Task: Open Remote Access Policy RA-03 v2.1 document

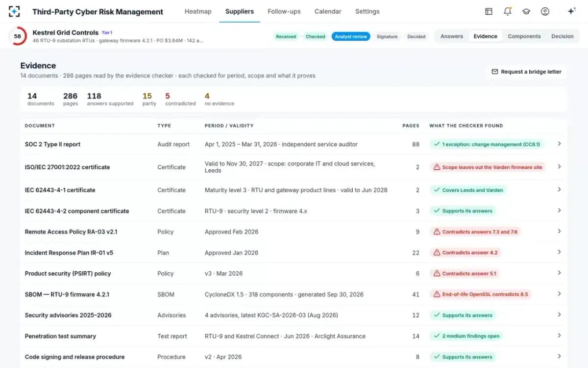Action: click(x=71, y=232)
